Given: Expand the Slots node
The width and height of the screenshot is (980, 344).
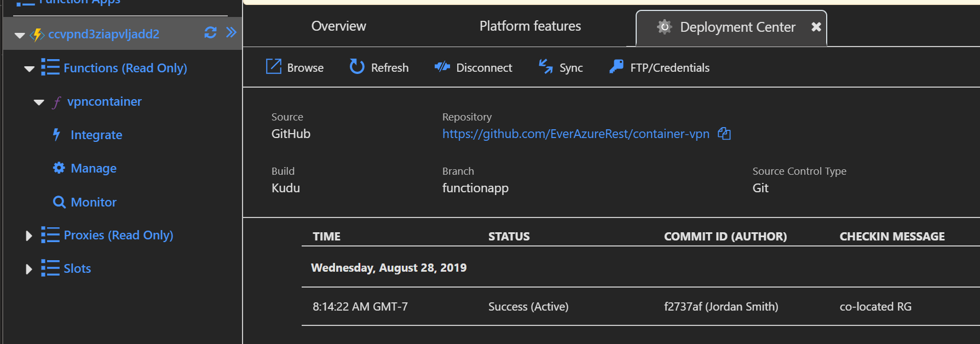Looking at the screenshot, I should click(29, 269).
